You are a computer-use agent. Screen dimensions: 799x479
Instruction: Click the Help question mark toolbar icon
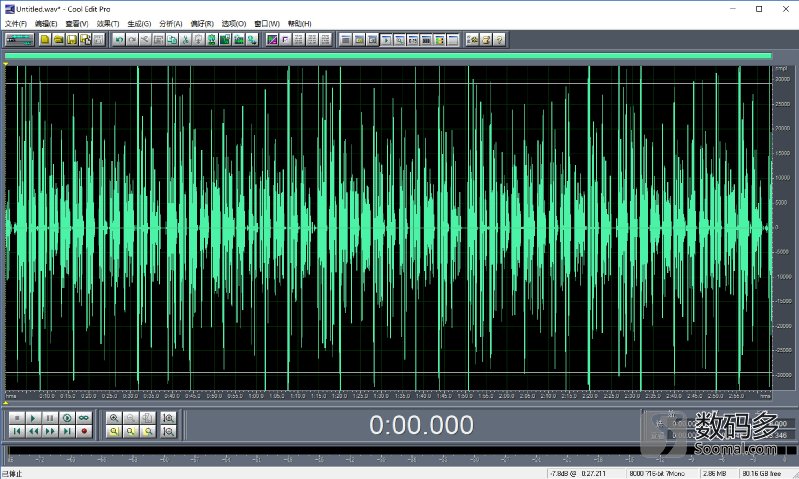(x=498, y=40)
